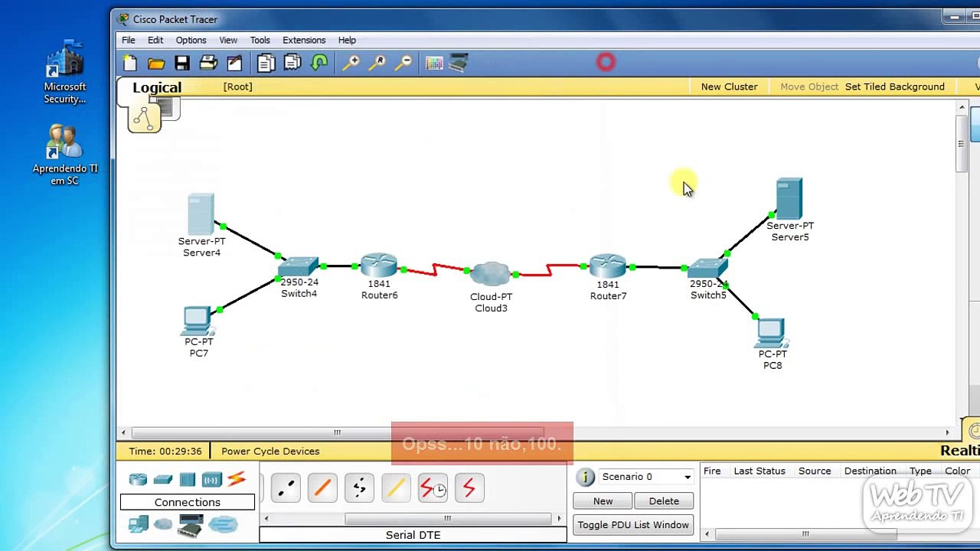The height and width of the screenshot is (551, 980).
Task: Click the green Undo arrow icon
Action: point(319,64)
